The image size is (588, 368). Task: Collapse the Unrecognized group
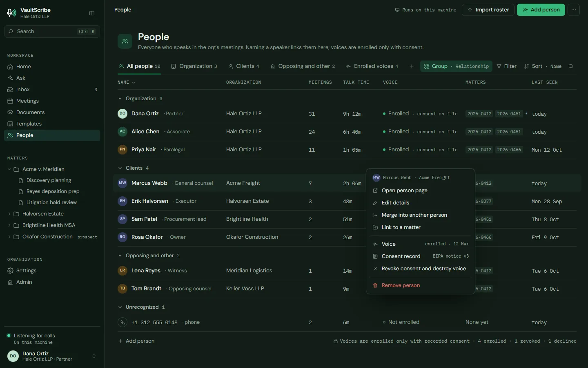(x=120, y=307)
